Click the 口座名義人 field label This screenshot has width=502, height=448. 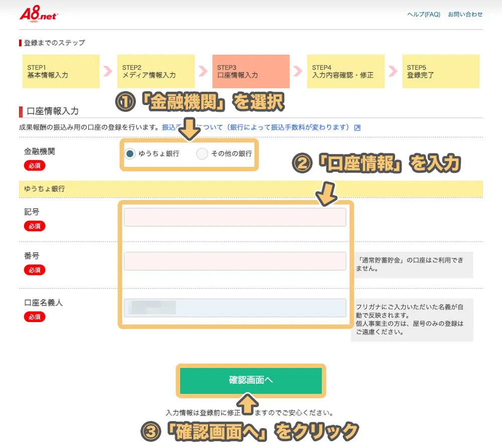tap(43, 303)
